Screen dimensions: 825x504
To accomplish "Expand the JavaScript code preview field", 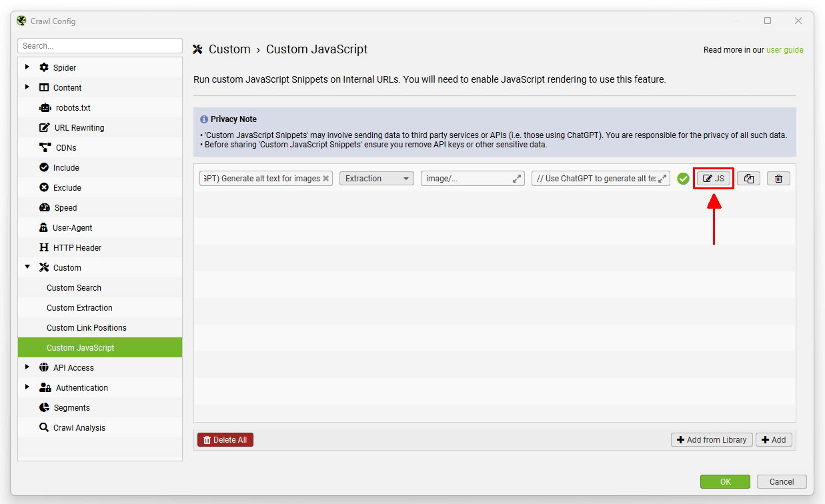I will click(663, 179).
